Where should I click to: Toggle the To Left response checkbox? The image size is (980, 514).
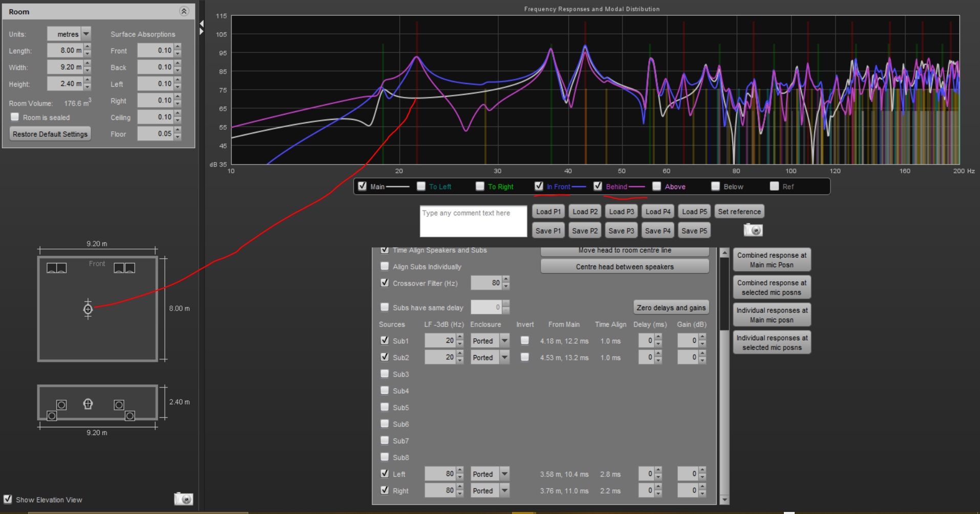tap(421, 186)
